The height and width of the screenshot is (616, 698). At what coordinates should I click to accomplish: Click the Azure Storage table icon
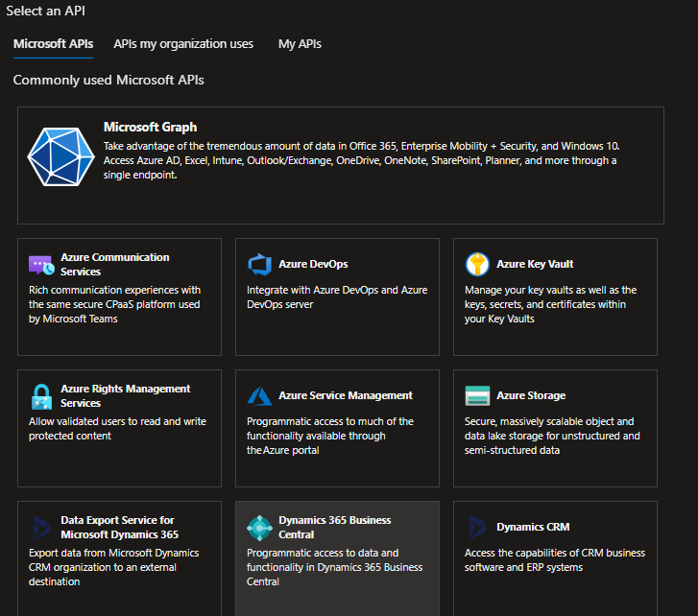[x=477, y=396]
